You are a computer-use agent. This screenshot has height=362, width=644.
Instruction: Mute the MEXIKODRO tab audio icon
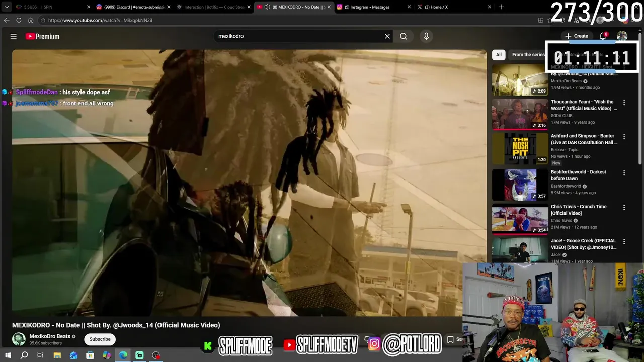pos(267,7)
